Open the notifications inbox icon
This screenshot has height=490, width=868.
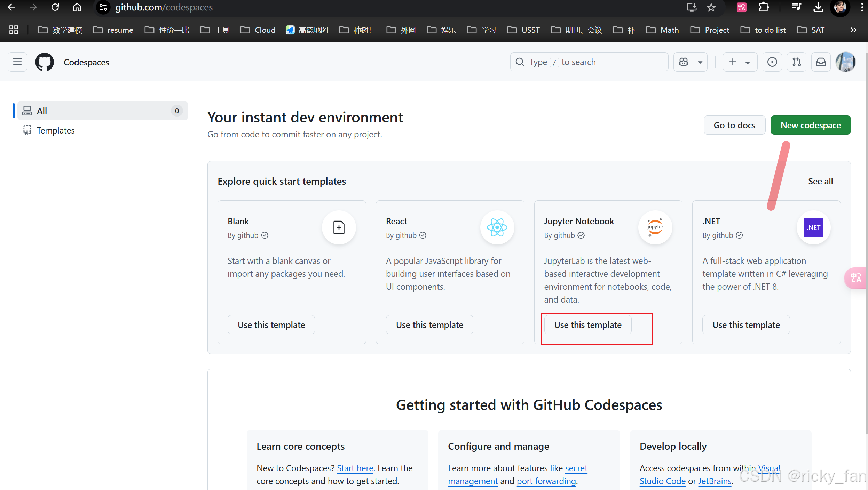[x=821, y=62]
